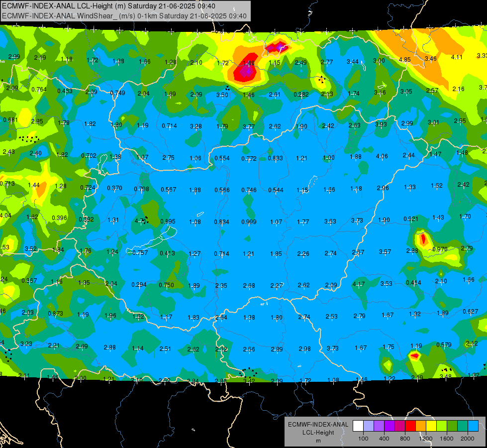Click the wind shear value 0.294
487x448 pixels.
click(x=139, y=284)
